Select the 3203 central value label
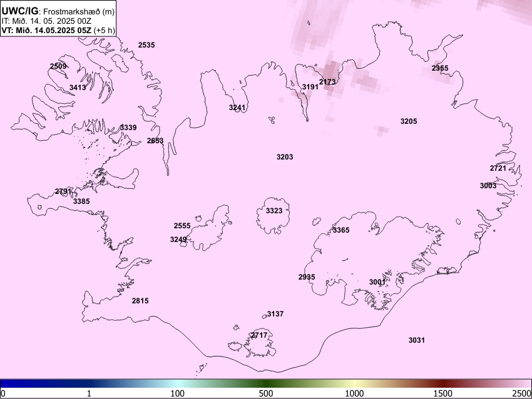Image resolution: width=532 pixels, height=399 pixels. [285, 157]
